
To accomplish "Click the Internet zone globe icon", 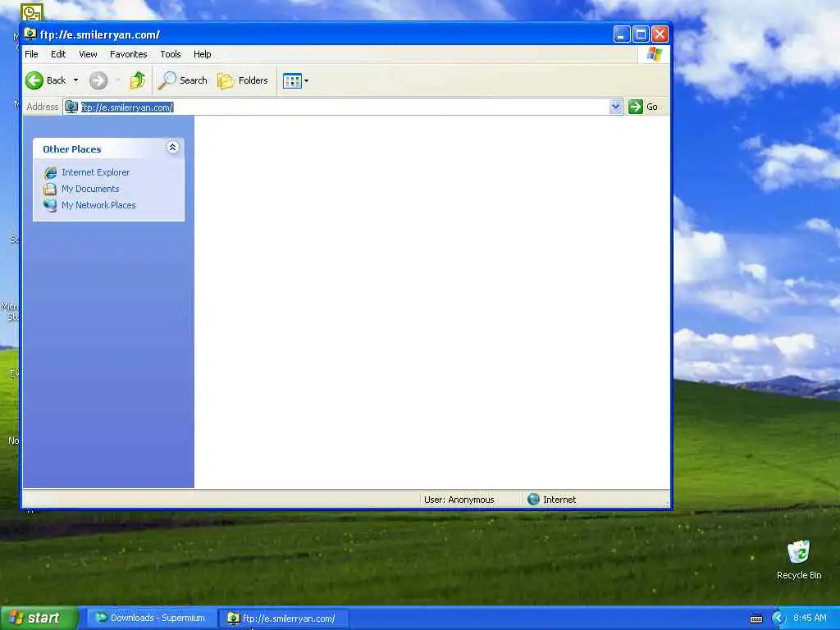I will (533, 500).
